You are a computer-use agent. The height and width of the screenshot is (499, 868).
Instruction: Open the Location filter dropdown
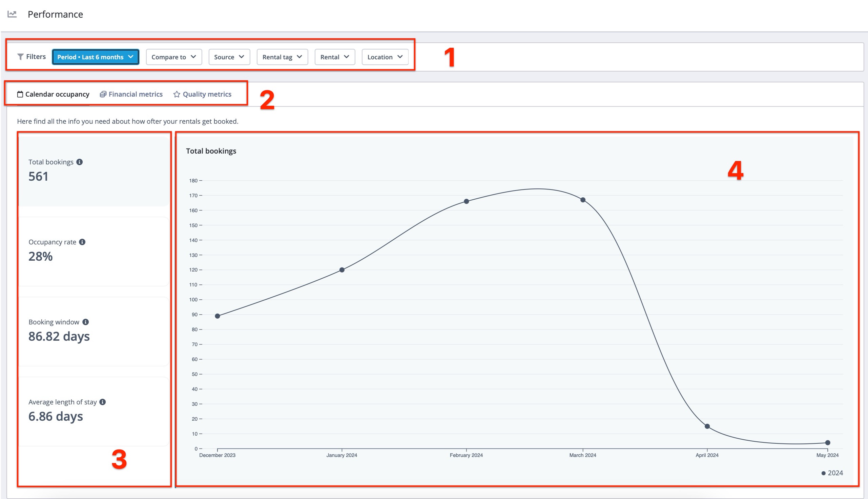[x=385, y=57]
